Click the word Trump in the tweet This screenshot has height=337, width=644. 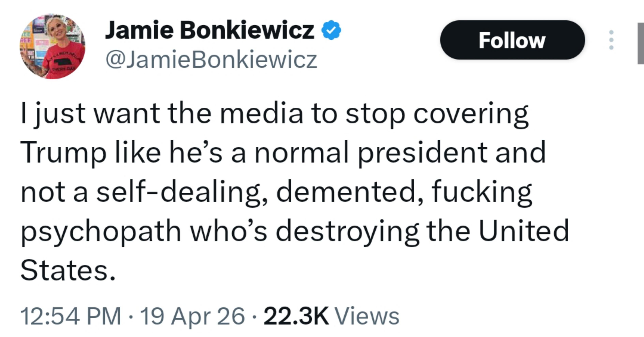[63, 153]
